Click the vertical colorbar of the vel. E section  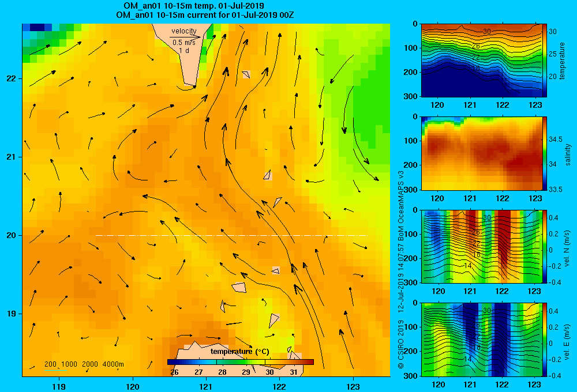click(x=545, y=340)
